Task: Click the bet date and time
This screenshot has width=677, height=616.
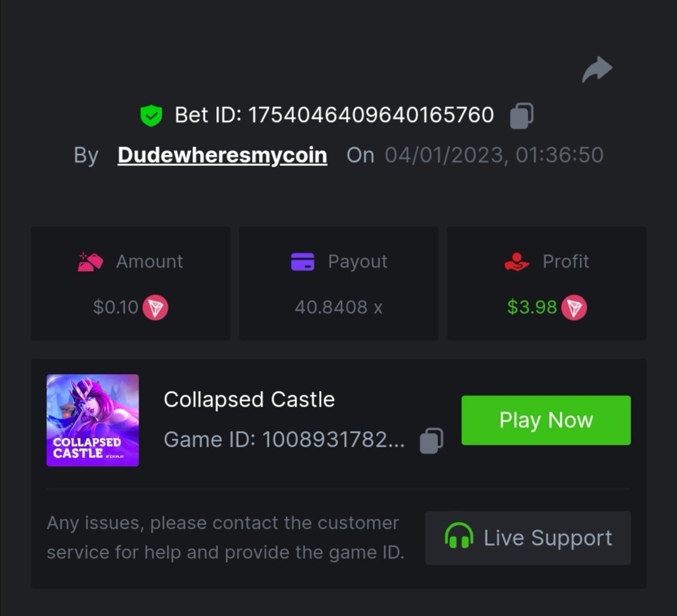Action: click(x=494, y=155)
